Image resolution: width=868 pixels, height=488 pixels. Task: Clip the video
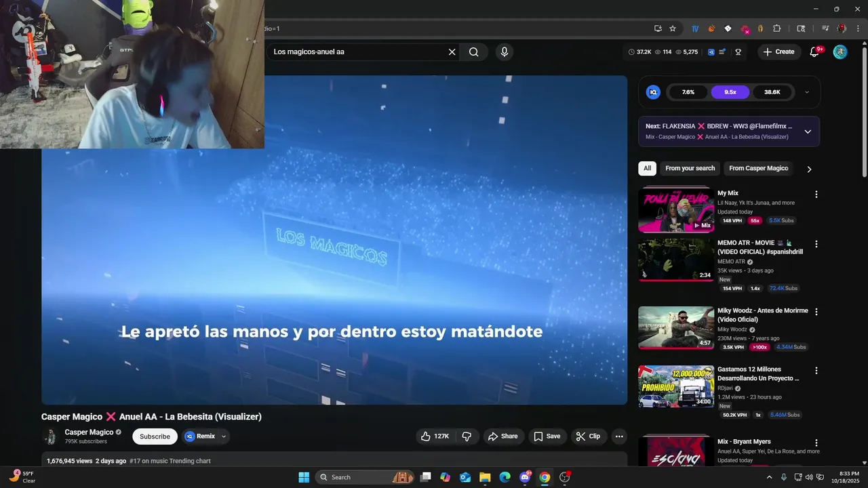click(589, 436)
